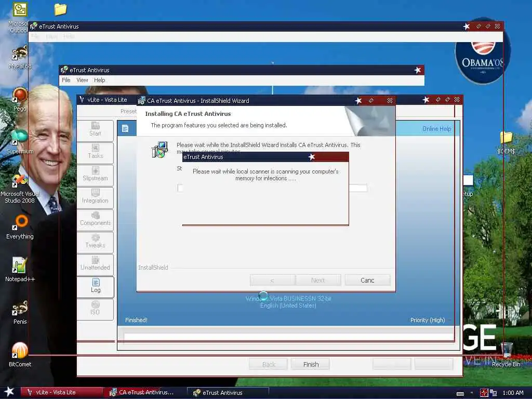
Task: Open the Pego desktop shortcut
Action: pyautogui.click(x=20, y=99)
